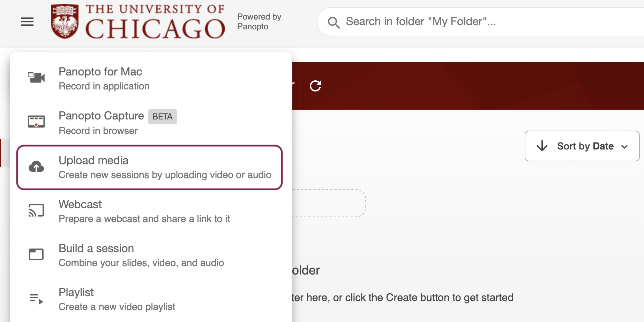Choose Webcast from the Create menu
The height and width of the screenshot is (322, 644).
[144, 211]
